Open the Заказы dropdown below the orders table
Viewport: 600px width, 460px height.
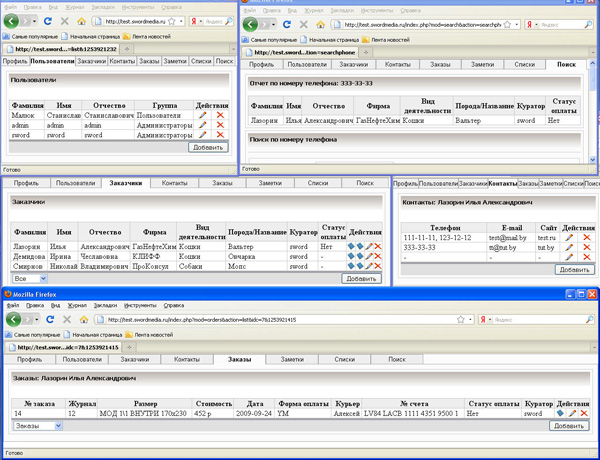coord(37,425)
